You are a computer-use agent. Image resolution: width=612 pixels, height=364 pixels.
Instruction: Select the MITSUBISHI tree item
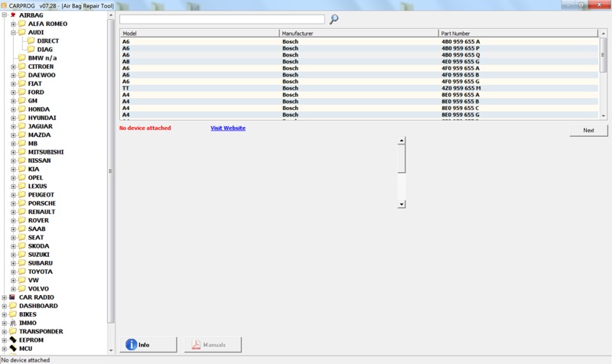tap(46, 151)
